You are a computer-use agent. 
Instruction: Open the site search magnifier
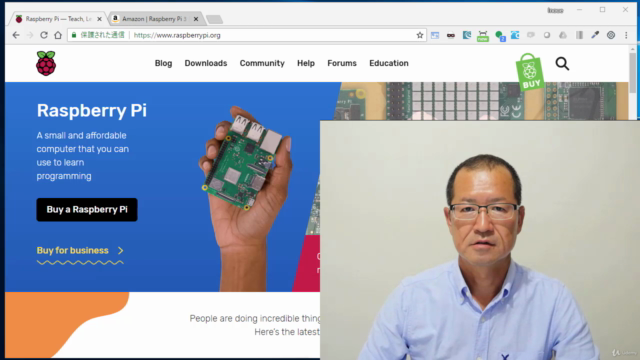(x=562, y=63)
